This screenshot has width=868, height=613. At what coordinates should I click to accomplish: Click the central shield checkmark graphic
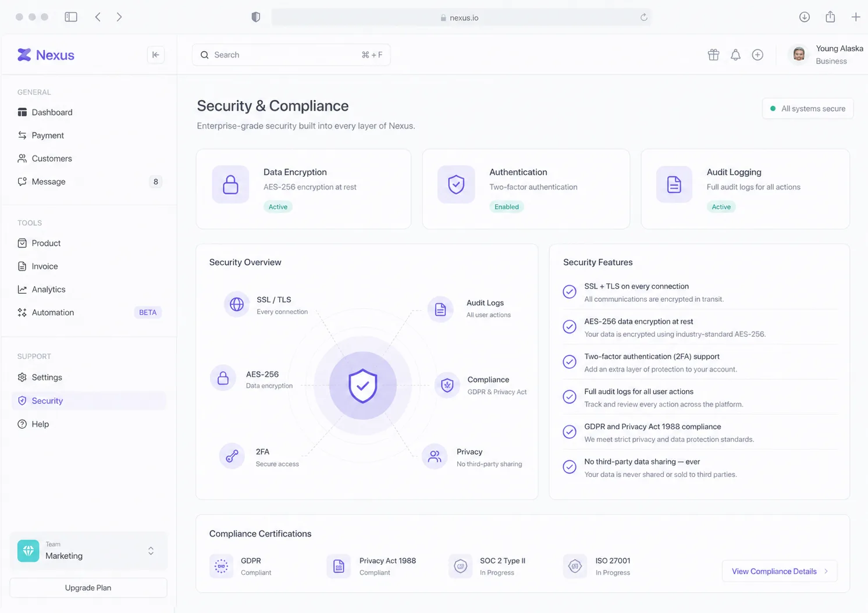[x=363, y=386]
